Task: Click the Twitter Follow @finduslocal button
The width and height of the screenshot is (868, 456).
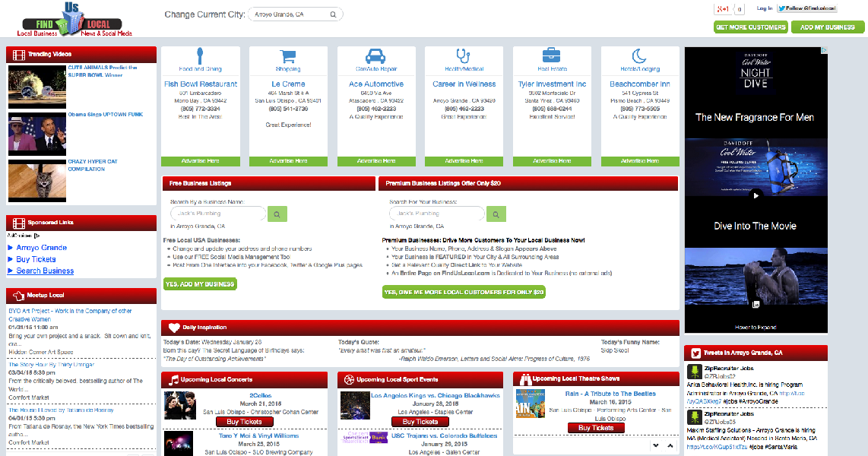Action: (806, 8)
